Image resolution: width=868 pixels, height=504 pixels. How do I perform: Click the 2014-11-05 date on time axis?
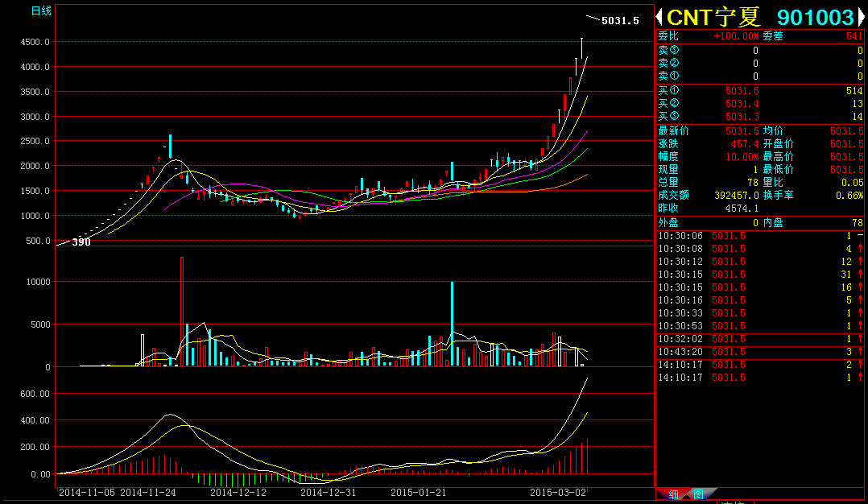tap(87, 493)
